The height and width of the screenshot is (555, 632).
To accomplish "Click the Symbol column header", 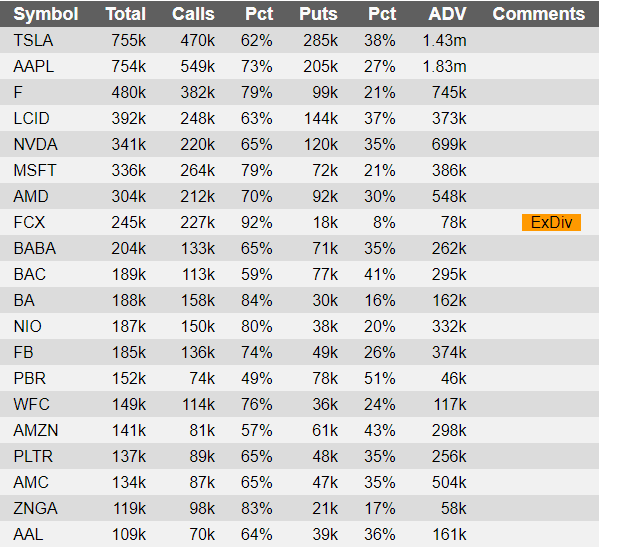I will (46, 14).
